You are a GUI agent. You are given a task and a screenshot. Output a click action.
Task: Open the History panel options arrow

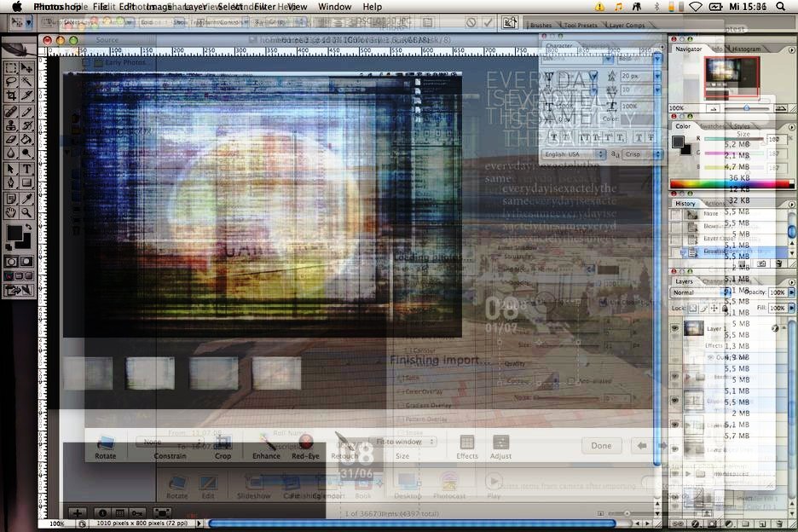click(791, 204)
